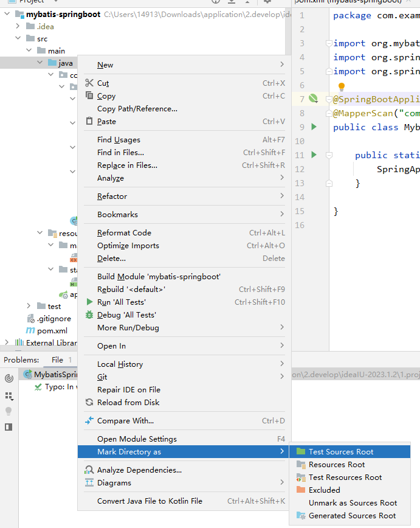Open the Git submenu
Viewport: 420px width, 528px height.
[184, 377]
